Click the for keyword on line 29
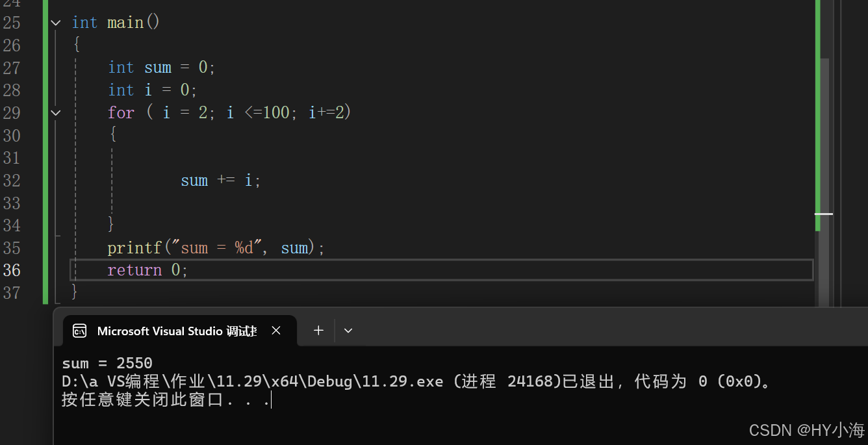Image resolution: width=868 pixels, height=445 pixels. [x=121, y=112]
